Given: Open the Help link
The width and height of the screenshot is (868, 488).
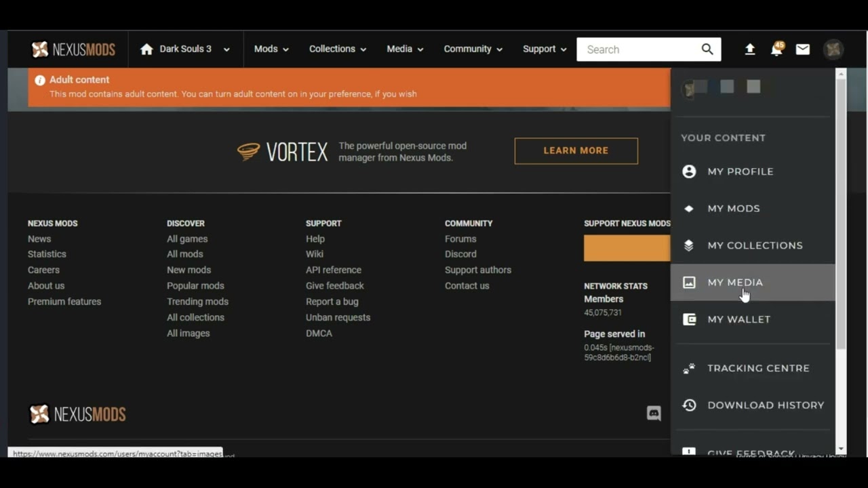Looking at the screenshot, I should [315, 239].
